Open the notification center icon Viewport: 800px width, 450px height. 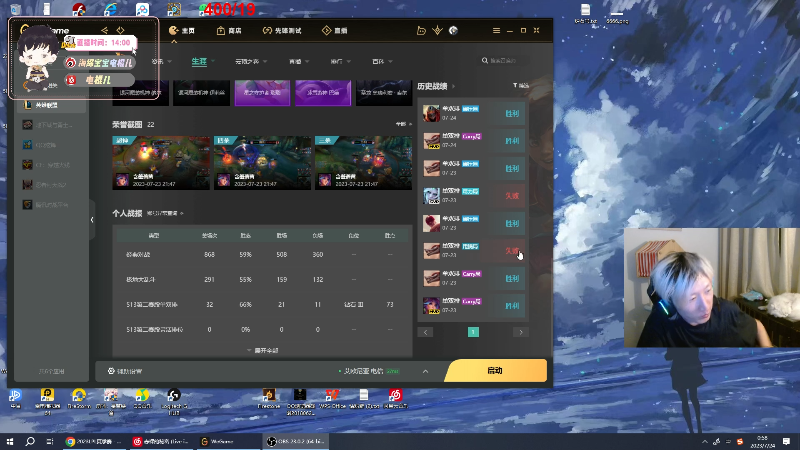pyautogui.click(x=786, y=441)
